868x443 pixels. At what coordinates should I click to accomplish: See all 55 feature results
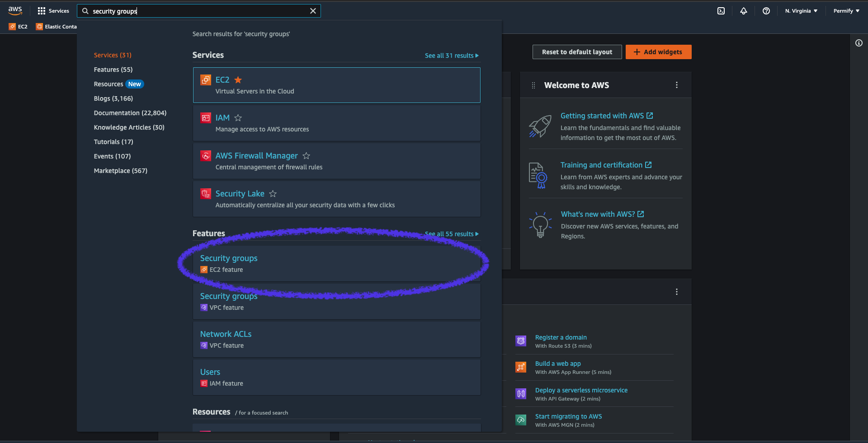[452, 234]
